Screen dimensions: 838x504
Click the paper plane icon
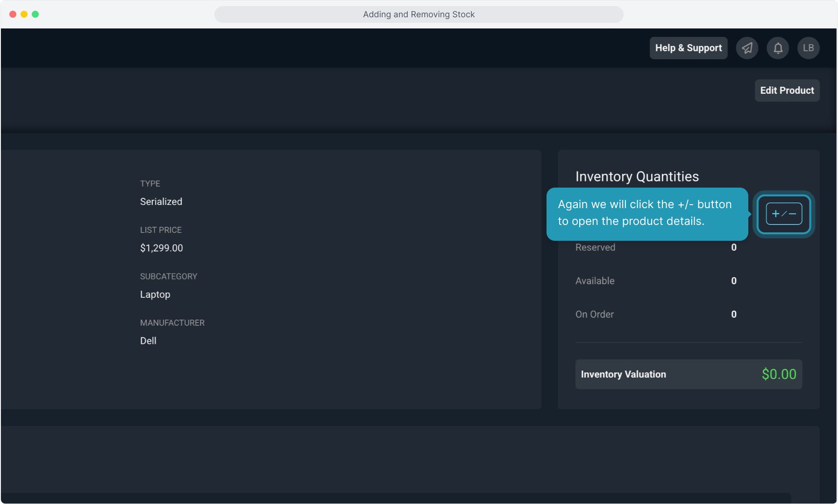747,48
